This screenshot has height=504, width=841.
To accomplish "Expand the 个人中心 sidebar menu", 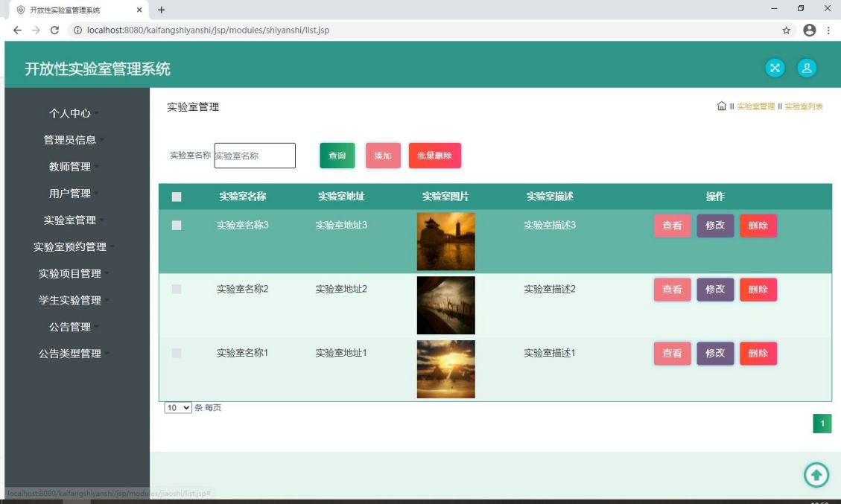I will point(70,113).
